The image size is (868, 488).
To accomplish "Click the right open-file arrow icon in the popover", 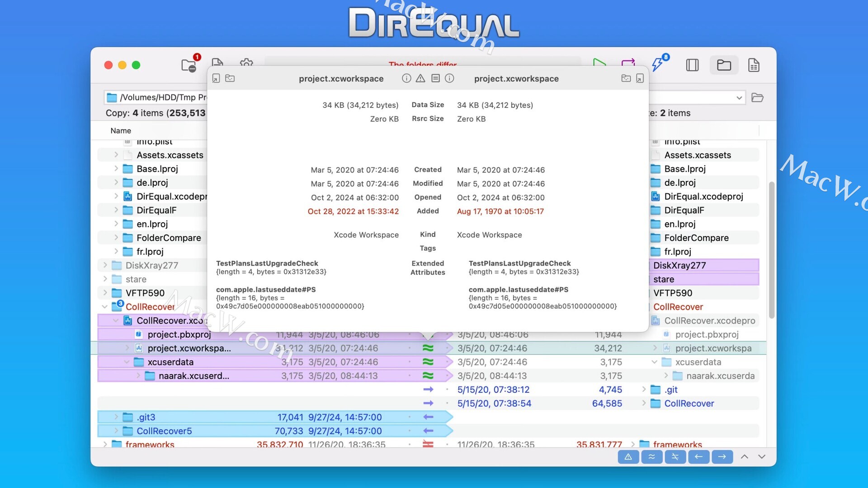I will tap(640, 79).
